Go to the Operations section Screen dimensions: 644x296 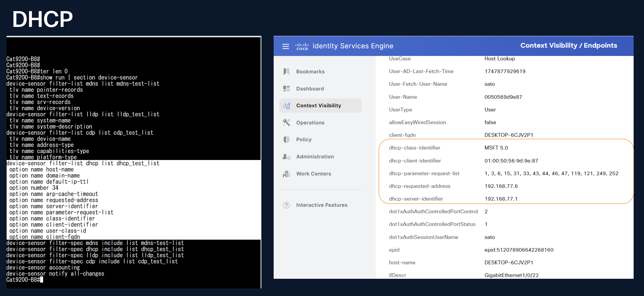click(310, 123)
